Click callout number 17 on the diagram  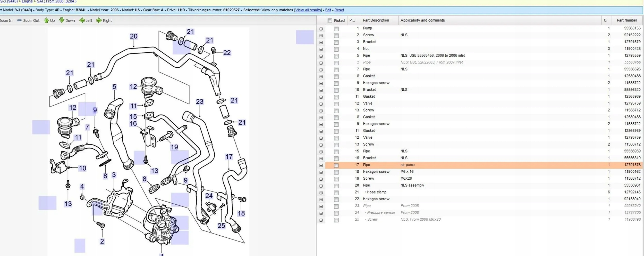229,157
